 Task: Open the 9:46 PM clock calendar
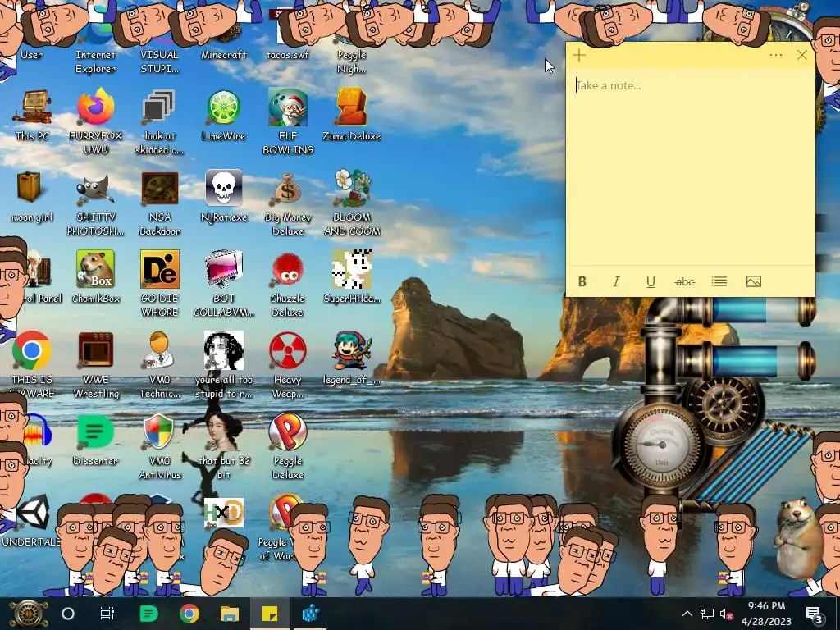point(766,614)
